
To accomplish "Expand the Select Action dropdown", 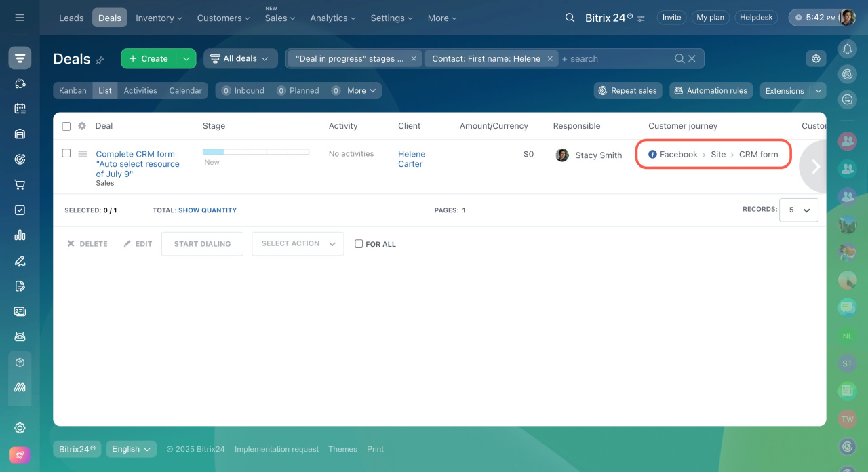I will pos(297,243).
